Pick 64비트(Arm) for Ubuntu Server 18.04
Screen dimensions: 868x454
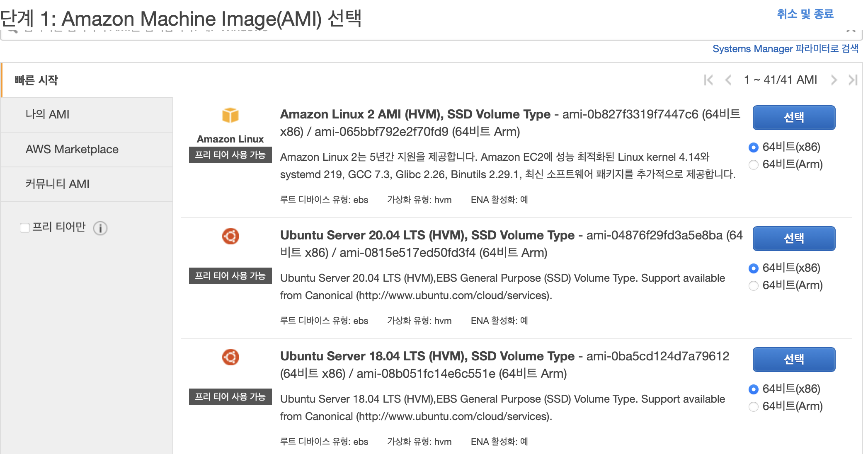[x=753, y=406]
